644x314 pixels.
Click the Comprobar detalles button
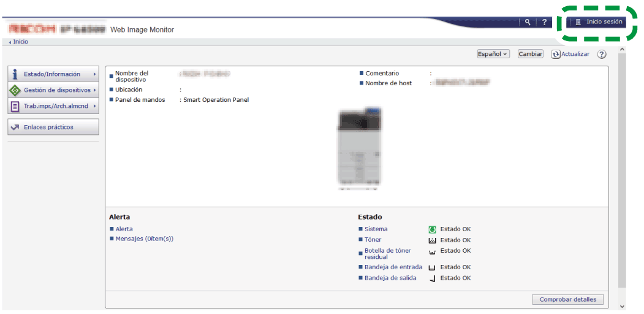tap(567, 299)
